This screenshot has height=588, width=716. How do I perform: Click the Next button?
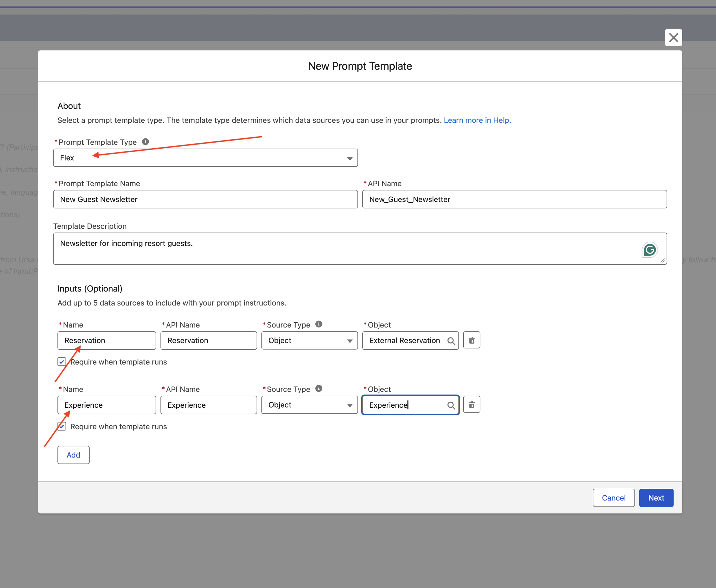tap(656, 498)
